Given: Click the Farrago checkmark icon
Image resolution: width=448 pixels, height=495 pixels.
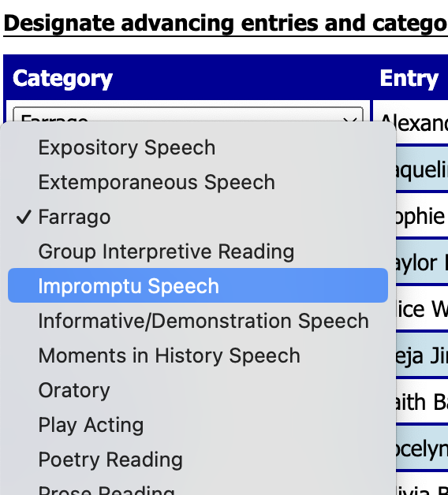Looking at the screenshot, I should click(24, 217).
